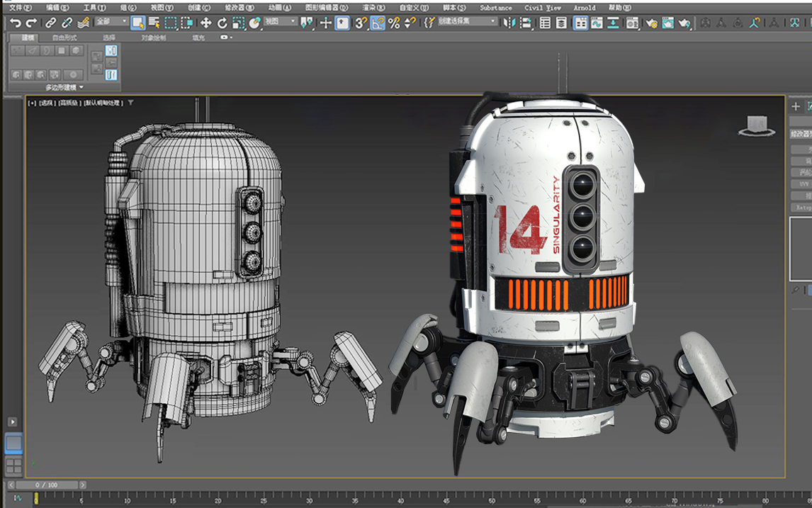Open the 全部 selection filter dropdown

point(111,22)
